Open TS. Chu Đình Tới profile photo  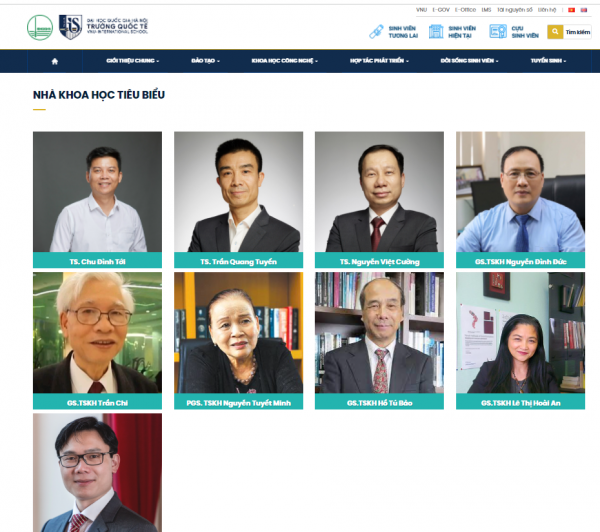coord(97,192)
